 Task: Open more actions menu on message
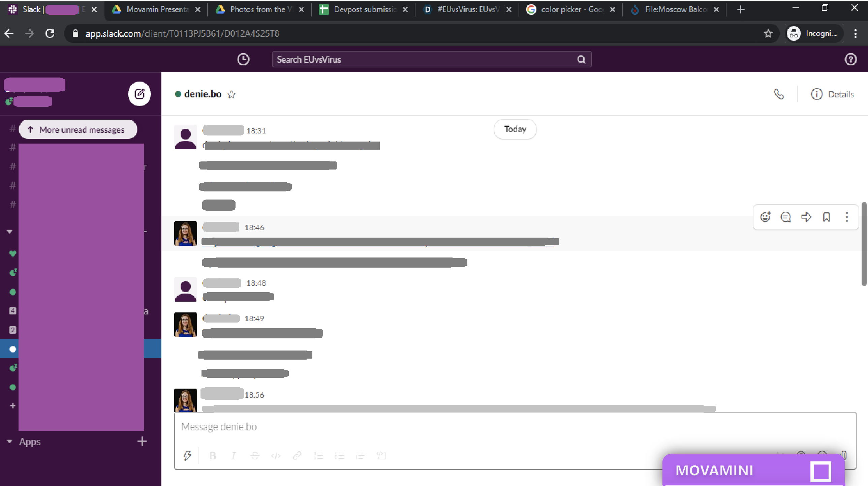[847, 217]
